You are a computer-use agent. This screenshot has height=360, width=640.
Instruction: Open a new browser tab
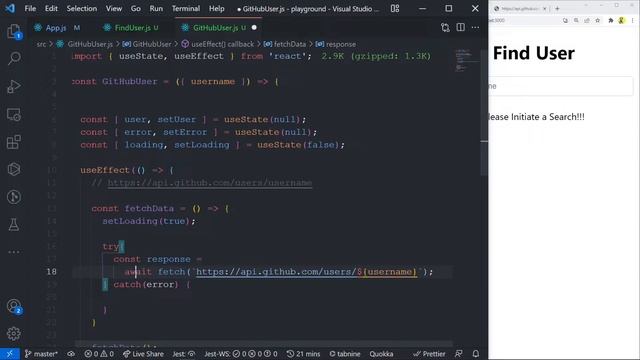pos(557,8)
